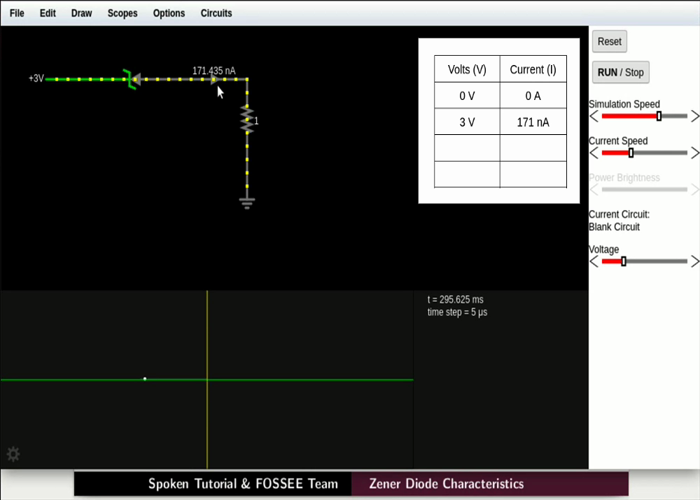The width and height of the screenshot is (700, 500).
Task: Click the Voltage slider handle
Action: [623, 261]
